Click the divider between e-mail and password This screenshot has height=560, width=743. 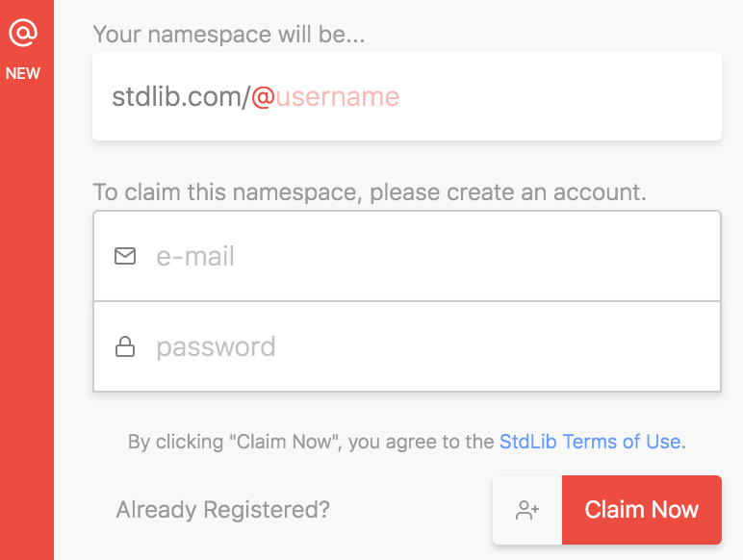(407, 301)
